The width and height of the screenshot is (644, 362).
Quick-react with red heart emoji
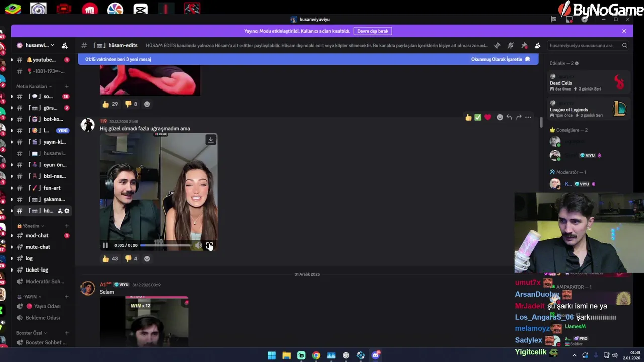pos(488,117)
